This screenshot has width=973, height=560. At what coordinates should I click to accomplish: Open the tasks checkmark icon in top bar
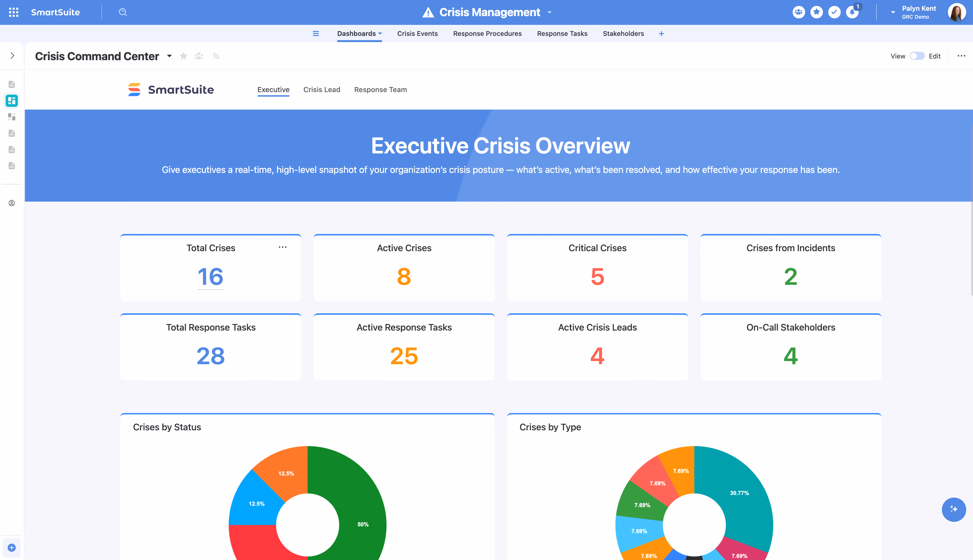(x=834, y=12)
